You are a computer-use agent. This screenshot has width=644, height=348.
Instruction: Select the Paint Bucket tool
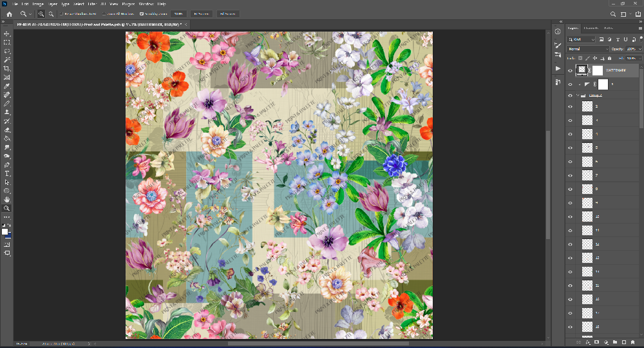point(7,139)
